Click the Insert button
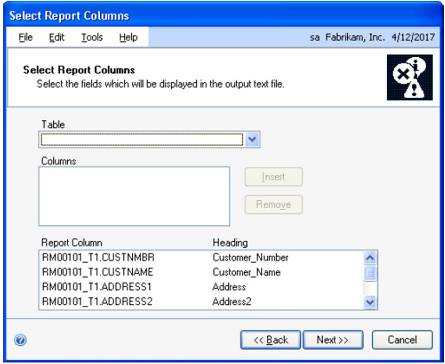Viewport: 445px width, 364px height. coord(274,177)
